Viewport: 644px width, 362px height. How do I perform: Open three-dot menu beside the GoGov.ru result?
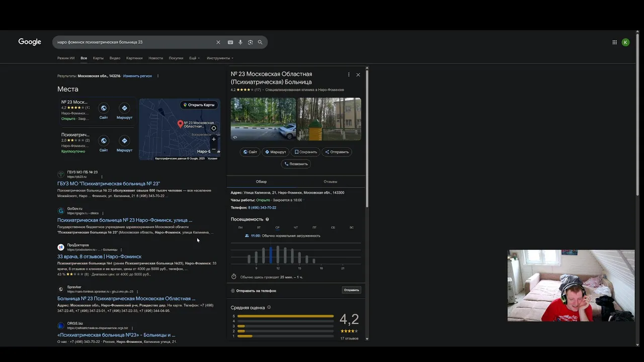tap(103, 213)
